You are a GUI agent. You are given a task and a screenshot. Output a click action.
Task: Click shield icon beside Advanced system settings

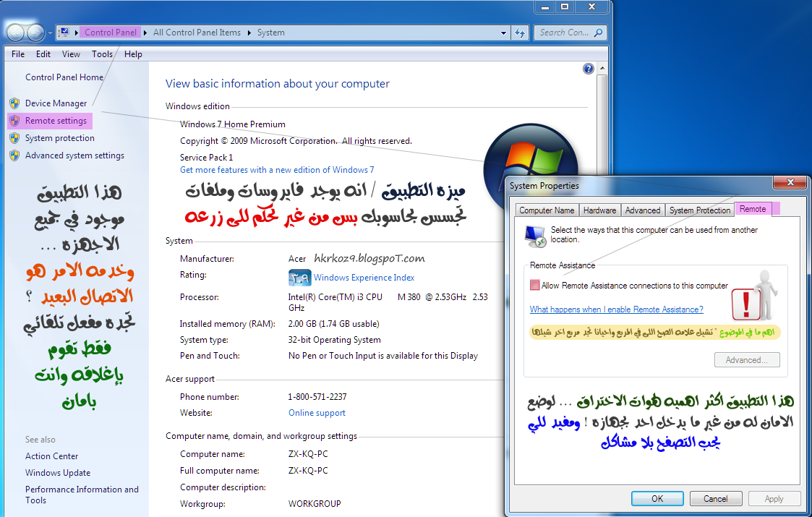click(x=14, y=155)
